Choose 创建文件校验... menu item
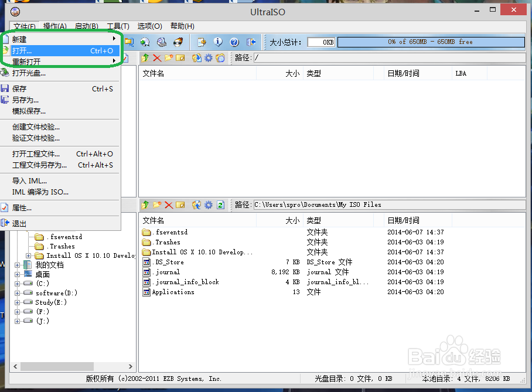Viewport: 532px width, 392px height. 60,127
